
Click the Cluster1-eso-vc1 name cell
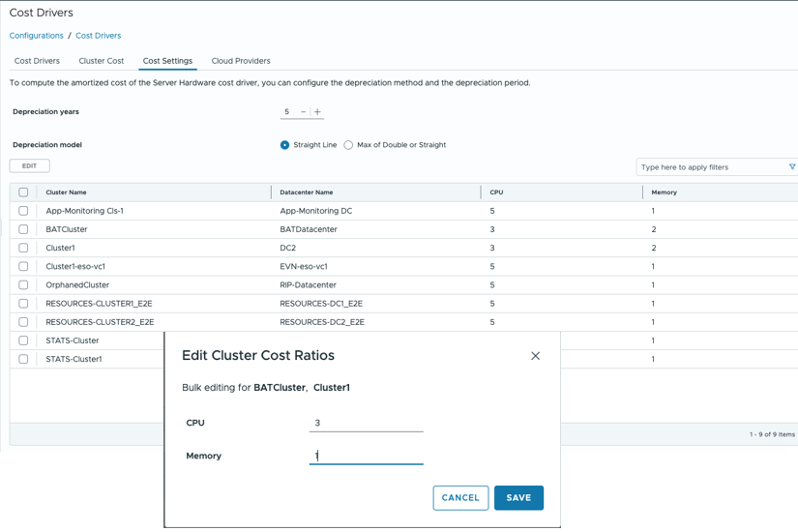pyautogui.click(x=75, y=266)
